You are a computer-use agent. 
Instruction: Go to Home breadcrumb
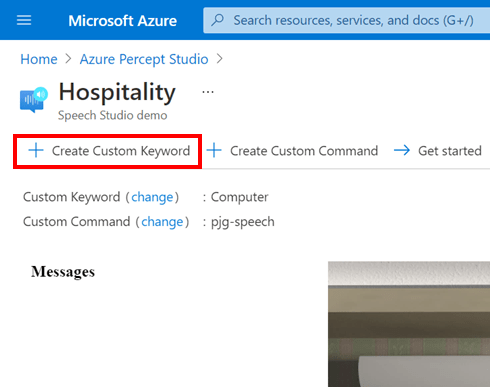tap(39, 59)
